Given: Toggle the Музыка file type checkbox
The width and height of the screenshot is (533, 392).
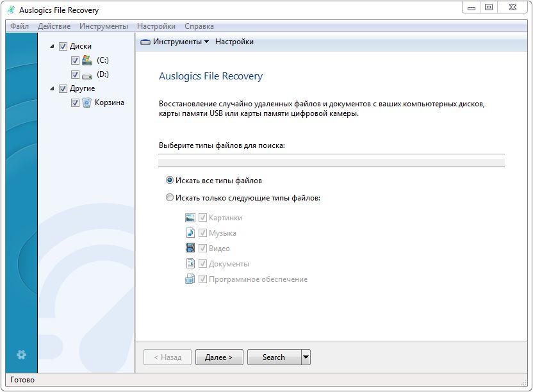Looking at the screenshot, I should tap(202, 233).
